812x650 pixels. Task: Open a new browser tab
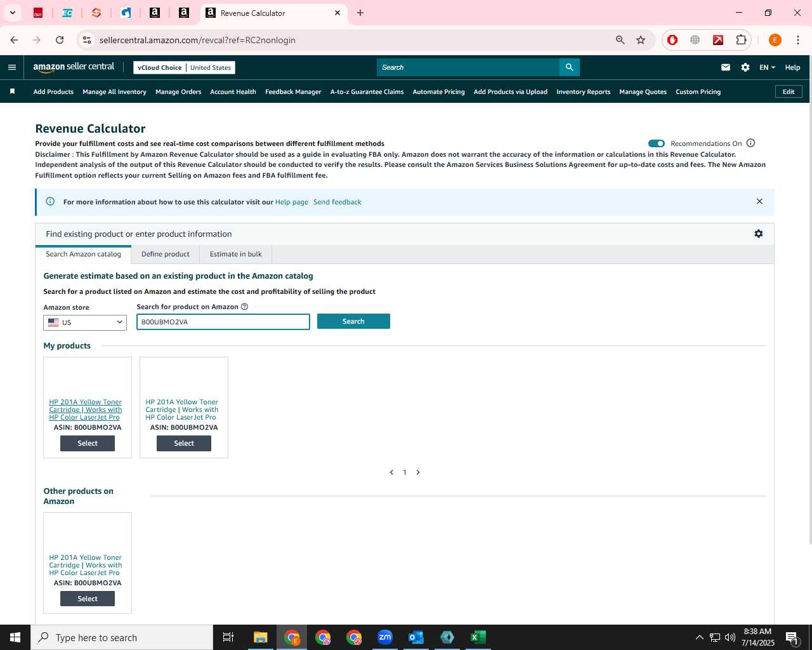pyautogui.click(x=360, y=13)
